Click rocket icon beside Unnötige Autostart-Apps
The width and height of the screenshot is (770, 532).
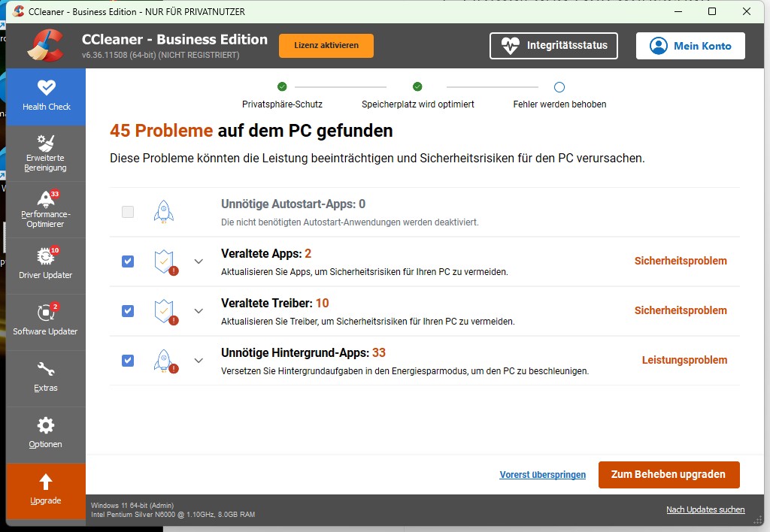click(163, 212)
